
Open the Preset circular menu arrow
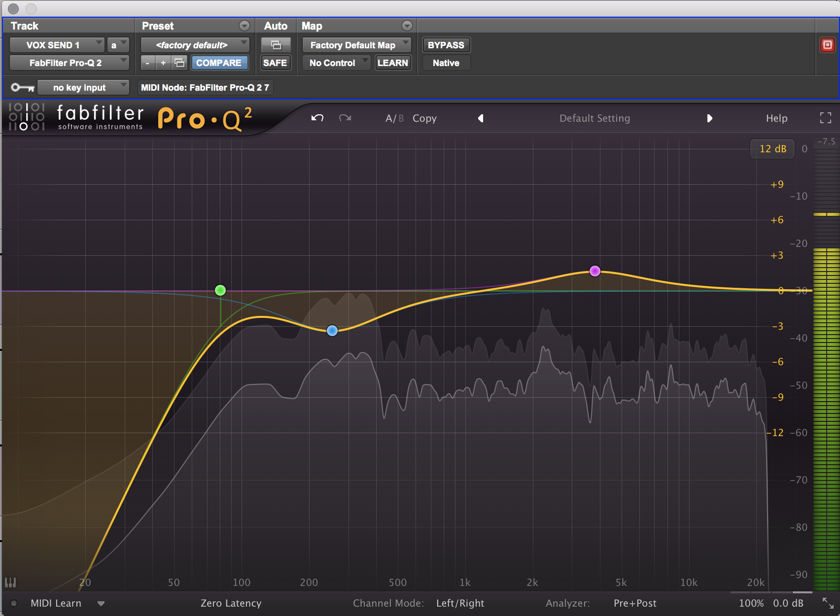[x=245, y=26]
